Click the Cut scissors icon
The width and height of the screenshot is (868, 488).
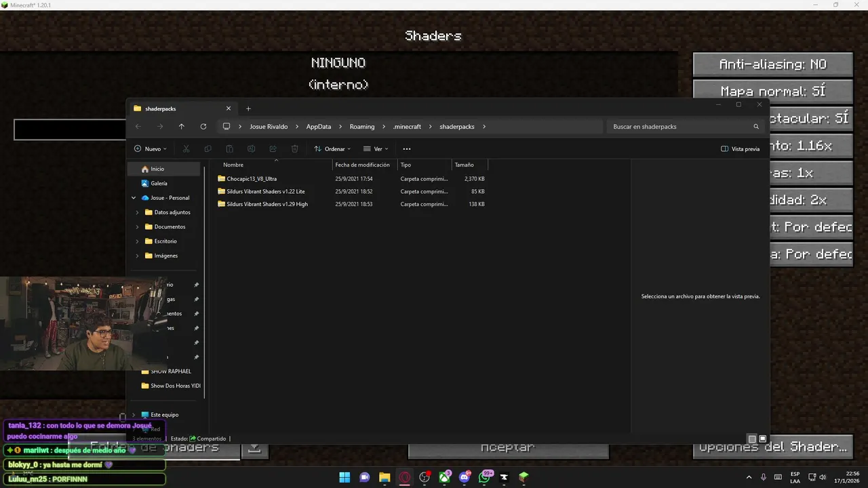tap(186, 148)
